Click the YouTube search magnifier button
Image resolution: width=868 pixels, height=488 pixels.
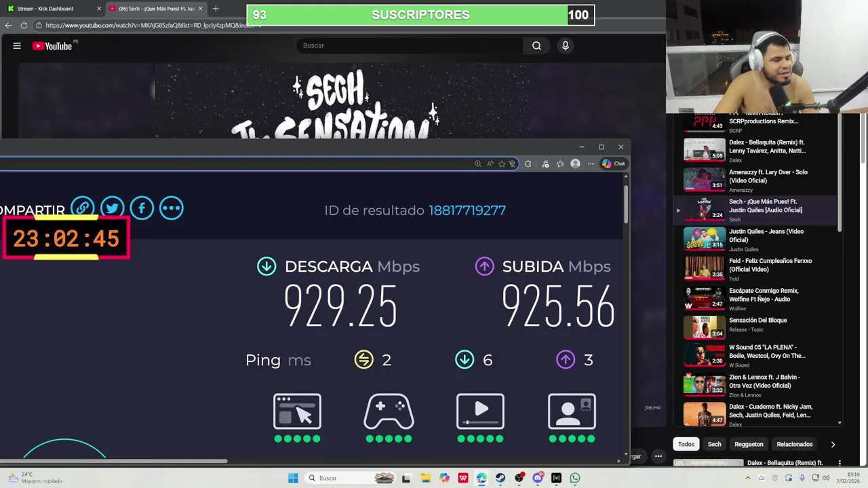[536, 45]
